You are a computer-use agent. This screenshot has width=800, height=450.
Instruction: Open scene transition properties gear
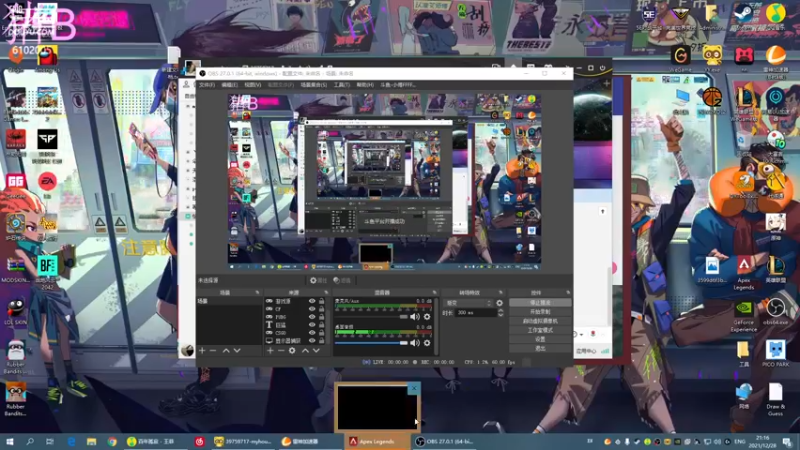499,303
